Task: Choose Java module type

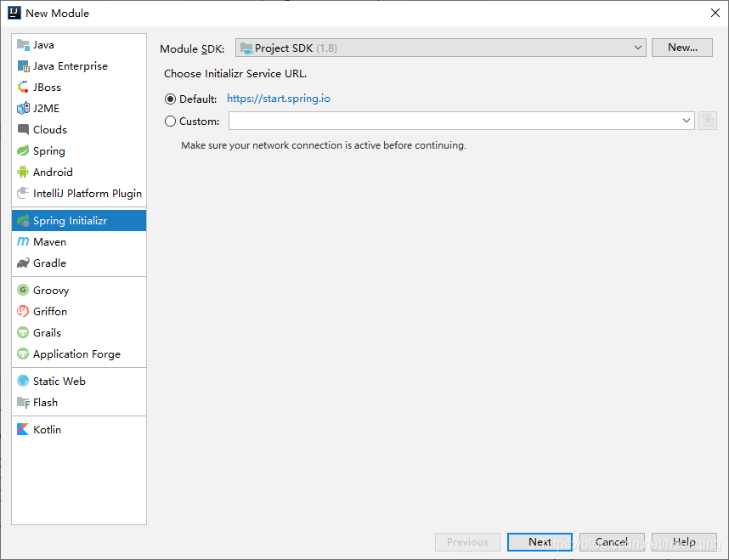Action: [x=79, y=45]
